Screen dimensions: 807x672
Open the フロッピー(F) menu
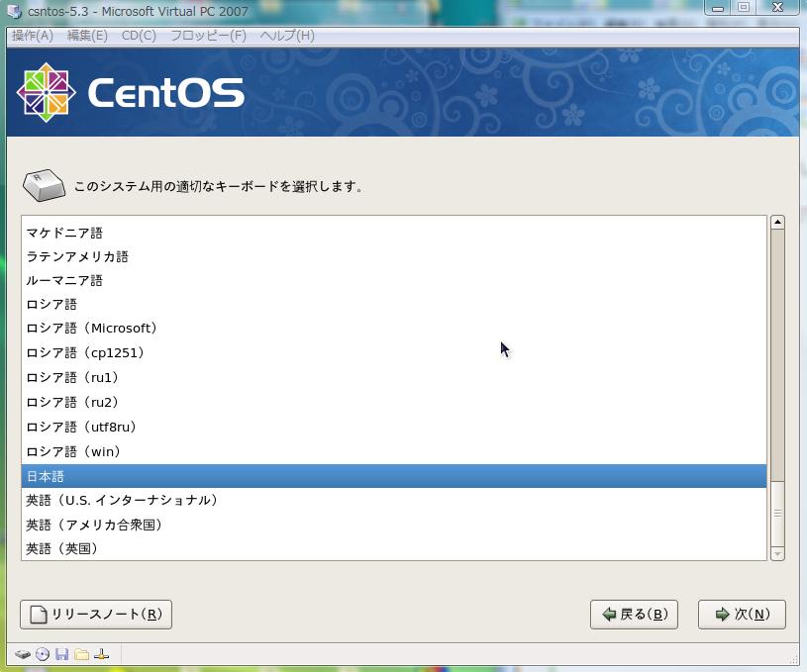coord(208,36)
